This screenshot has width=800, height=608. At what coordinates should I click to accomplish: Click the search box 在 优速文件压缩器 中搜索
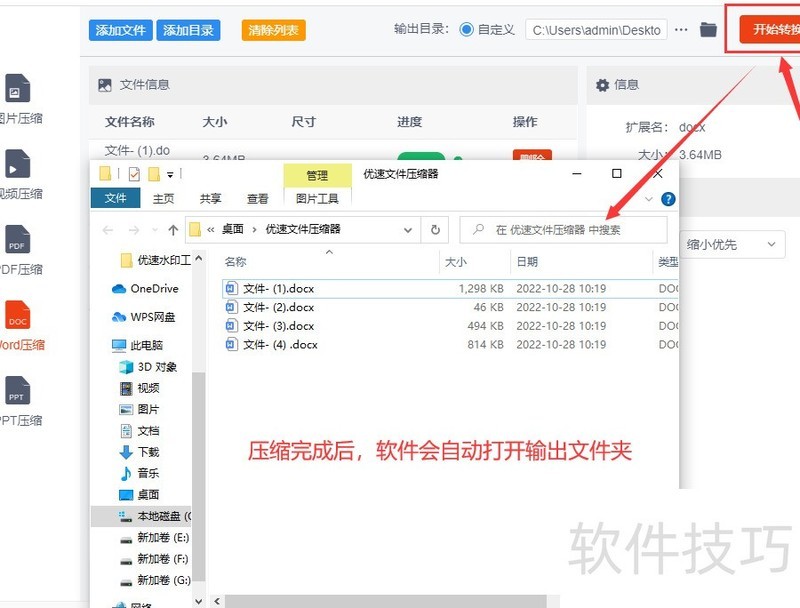pyautogui.click(x=563, y=230)
